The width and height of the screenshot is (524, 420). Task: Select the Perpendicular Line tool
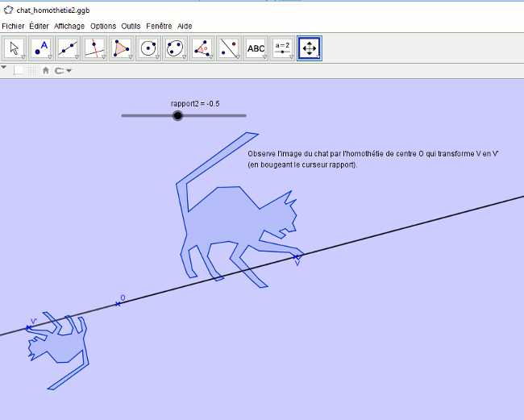click(94, 48)
